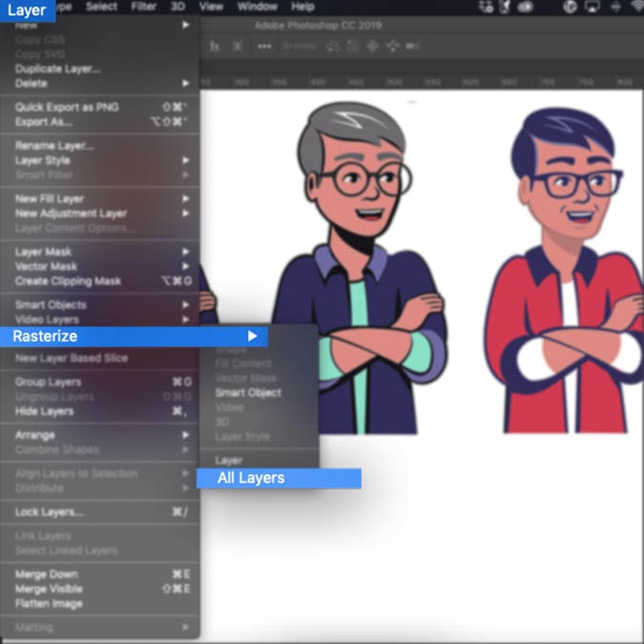
Task: Expand the New Adjustment Layer submenu
Action: [71, 213]
